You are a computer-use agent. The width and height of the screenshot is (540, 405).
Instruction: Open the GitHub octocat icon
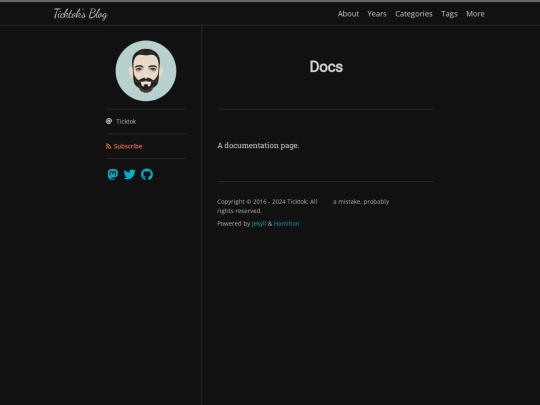point(147,174)
